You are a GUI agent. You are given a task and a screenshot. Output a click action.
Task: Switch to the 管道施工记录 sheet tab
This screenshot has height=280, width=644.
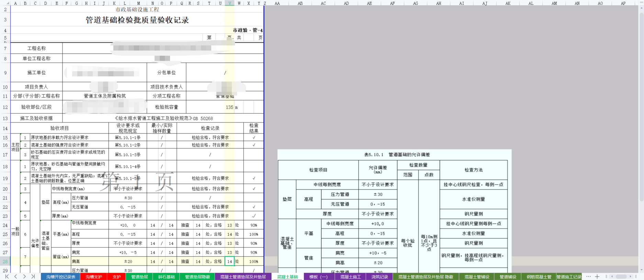(569, 277)
